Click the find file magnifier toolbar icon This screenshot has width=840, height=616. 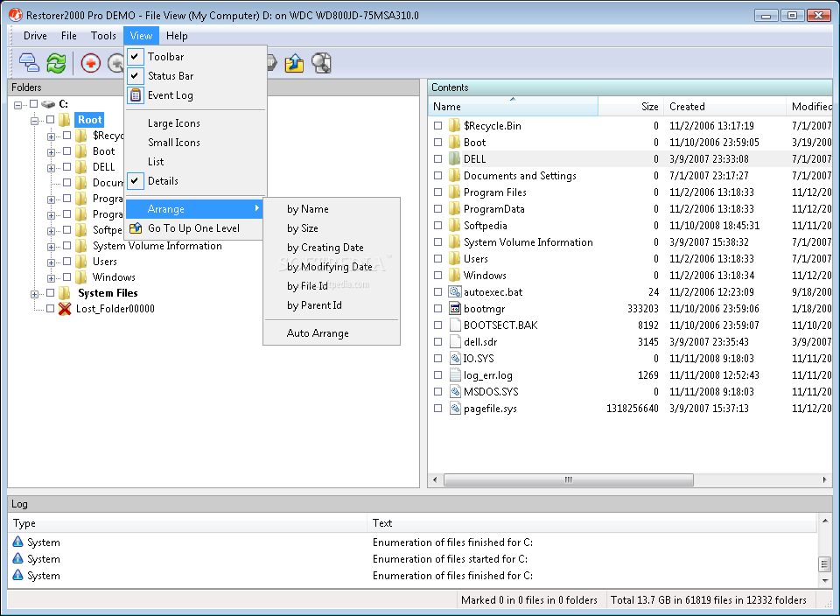point(321,63)
